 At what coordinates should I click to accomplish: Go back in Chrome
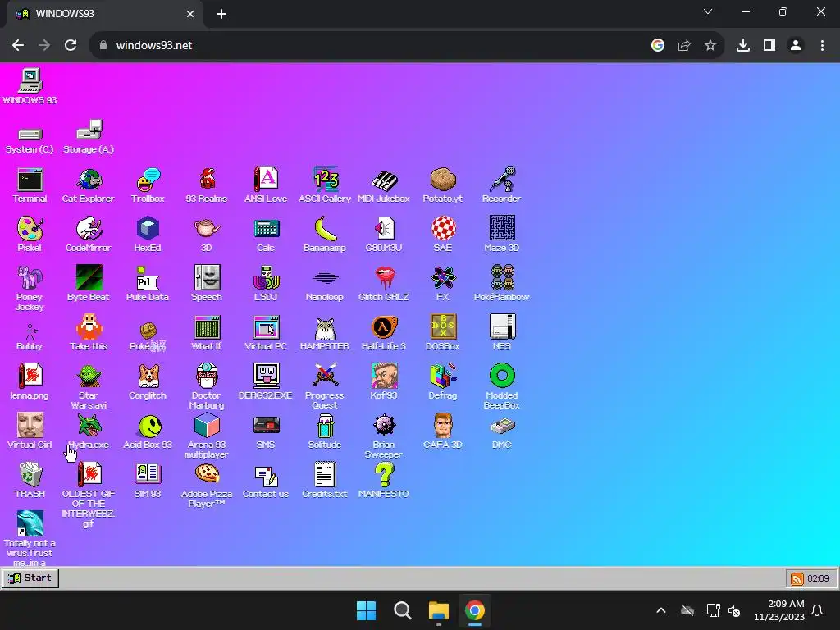(x=18, y=46)
